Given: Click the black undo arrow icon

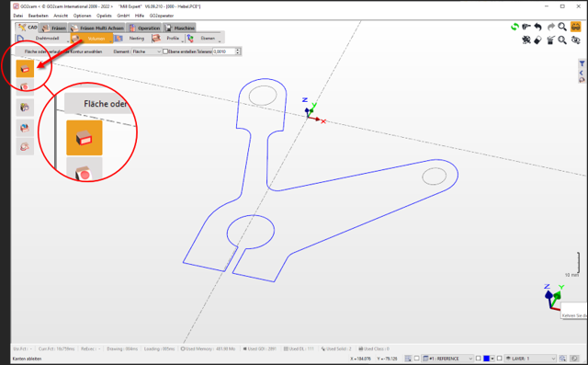Looking at the screenshot, I should (538, 27).
